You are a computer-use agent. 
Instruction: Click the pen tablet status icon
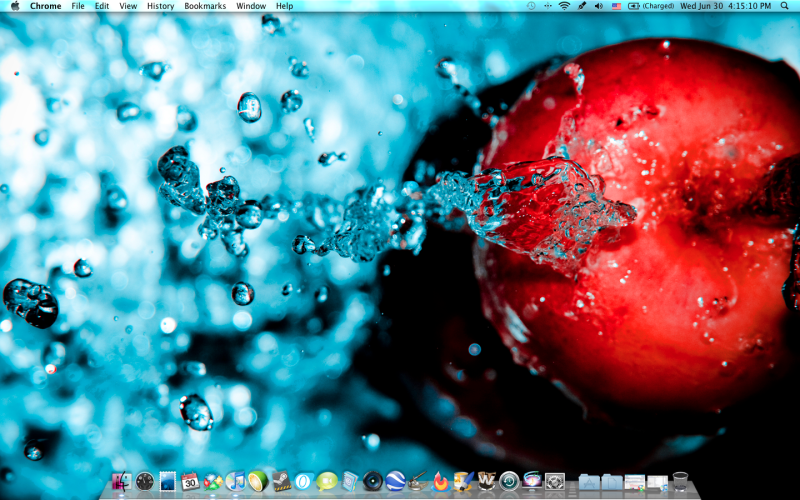tap(582, 6)
